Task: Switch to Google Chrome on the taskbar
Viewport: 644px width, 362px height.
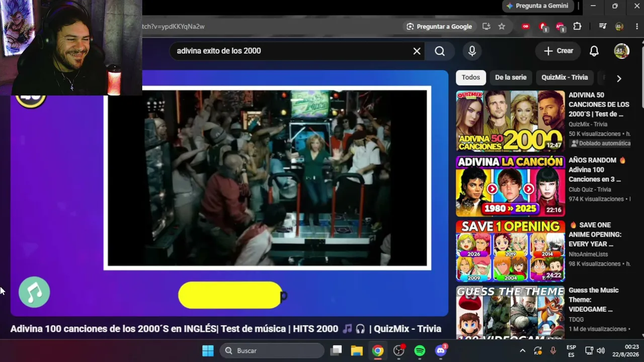Action: pos(377,350)
